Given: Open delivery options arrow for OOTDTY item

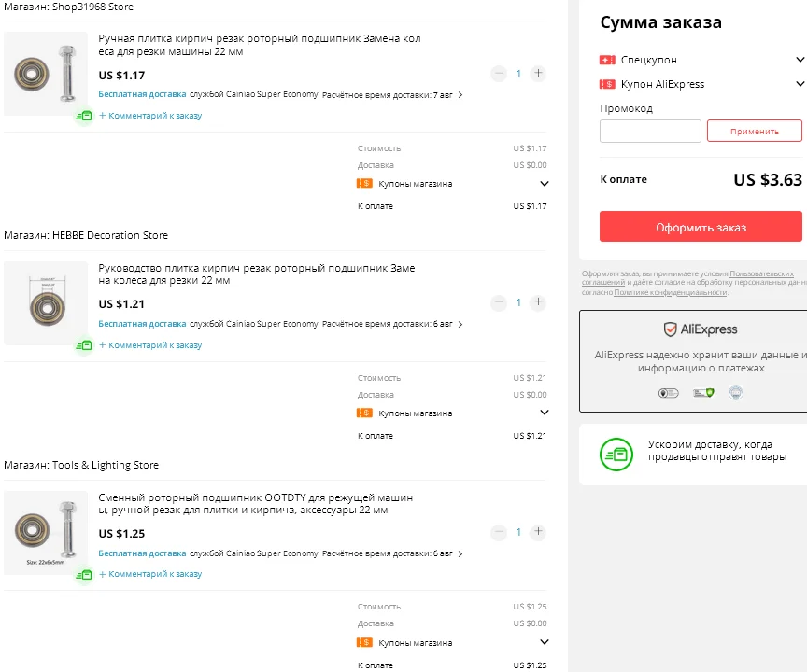Looking at the screenshot, I should click(460, 553).
